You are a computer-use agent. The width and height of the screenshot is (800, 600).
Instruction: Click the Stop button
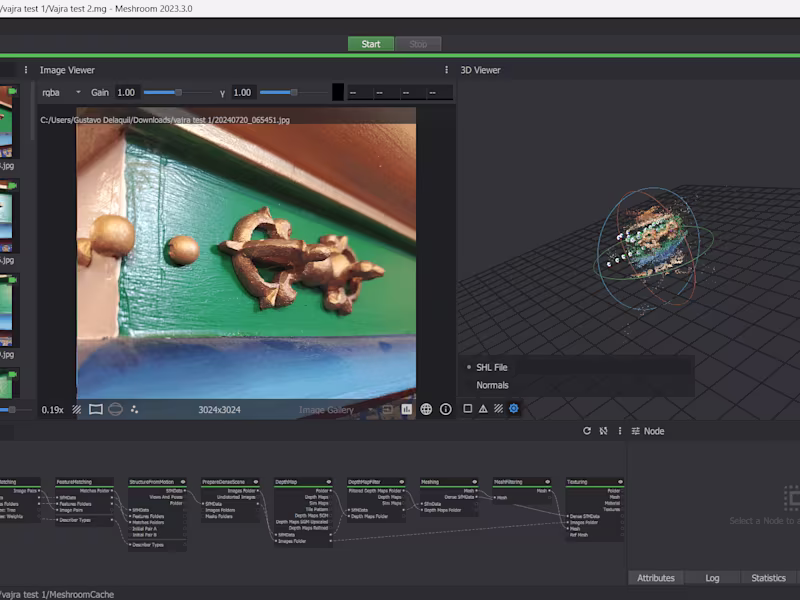(418, 43)
